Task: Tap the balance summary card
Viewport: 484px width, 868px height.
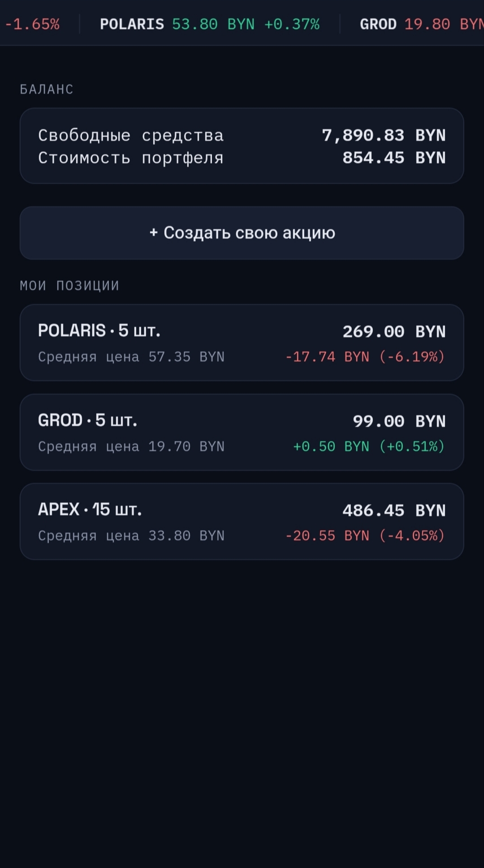Action: [x=242, y=146]
